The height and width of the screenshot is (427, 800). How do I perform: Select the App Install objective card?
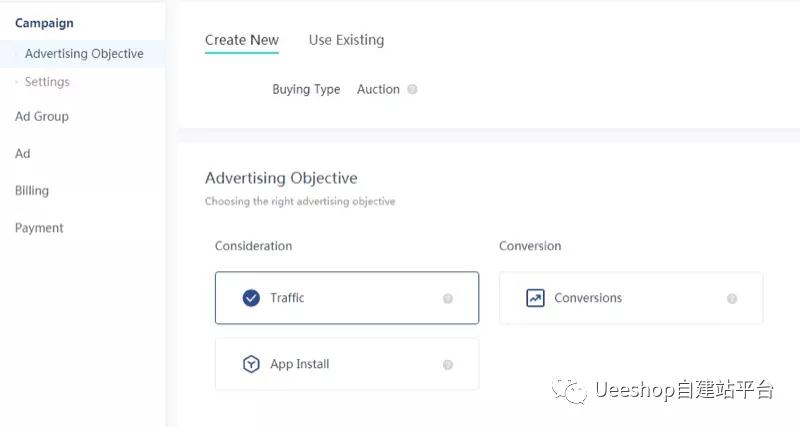[x=346, y=364]
